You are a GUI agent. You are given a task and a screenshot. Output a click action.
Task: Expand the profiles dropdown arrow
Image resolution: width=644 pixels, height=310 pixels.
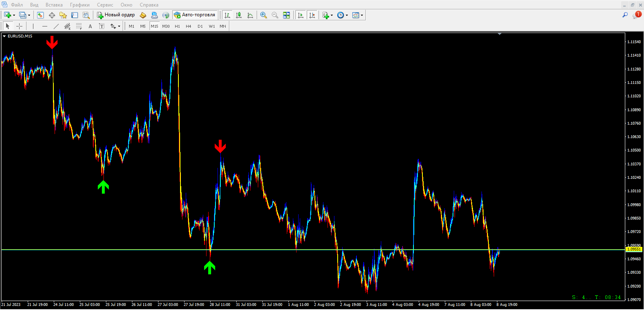[x=29, y=15]
